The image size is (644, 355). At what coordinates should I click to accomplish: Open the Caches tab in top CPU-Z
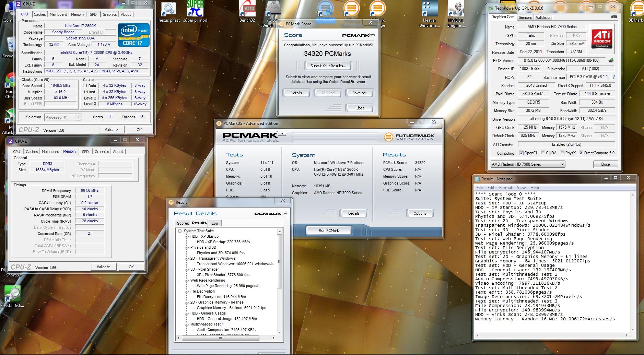coord(40,14)
